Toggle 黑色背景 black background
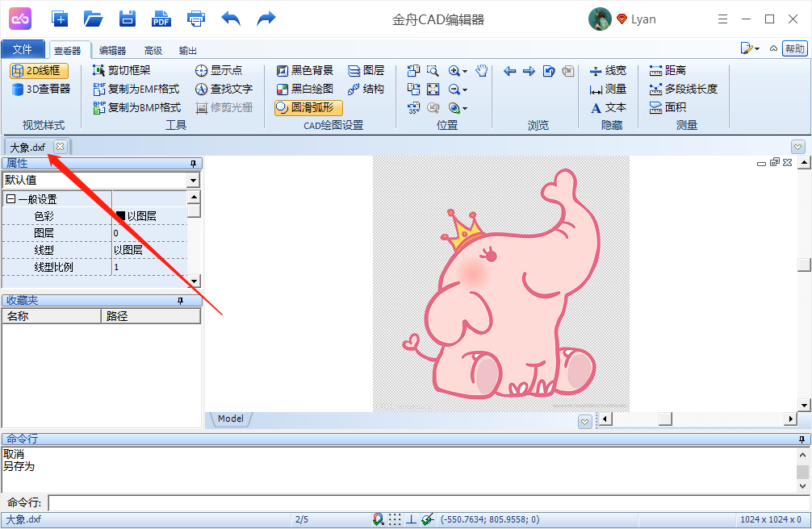The width and height of the screenshot is (812, 529). click(x=305, y=71)
